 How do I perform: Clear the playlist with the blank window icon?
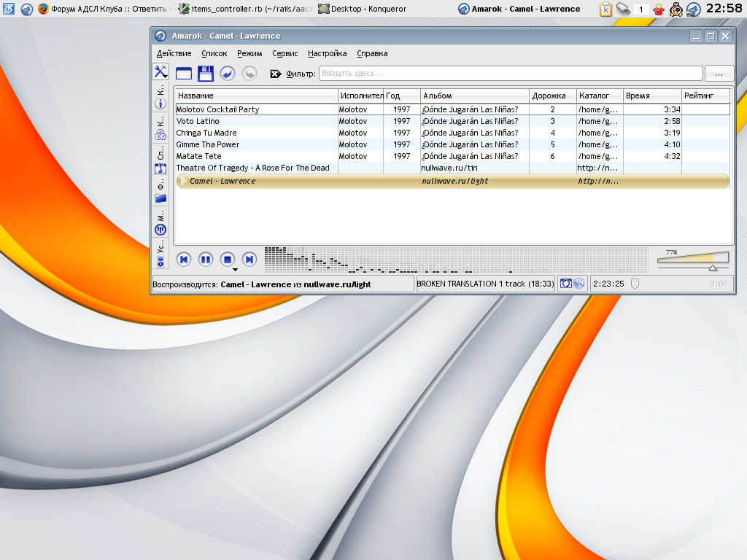click(x=183, y=73)
